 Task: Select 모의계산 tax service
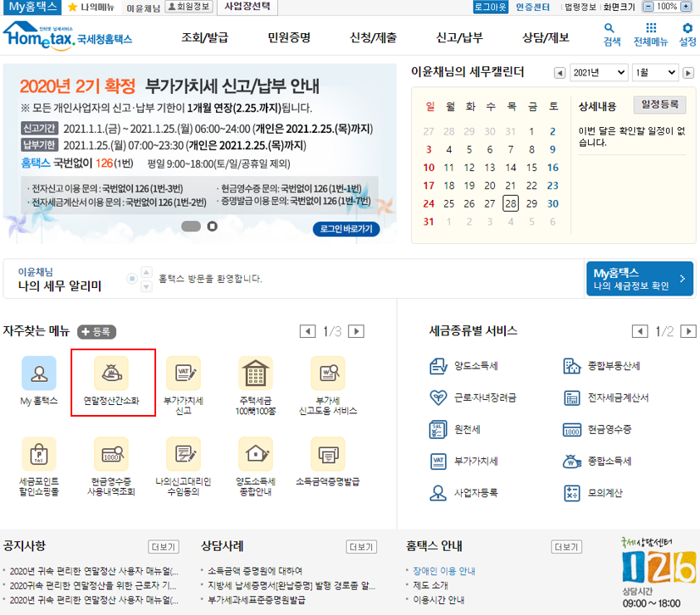593,493
